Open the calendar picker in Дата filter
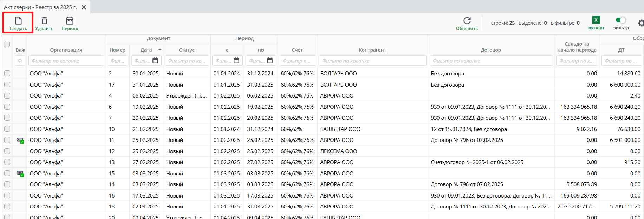The width and height of the screenshot is (644, 219). (155, 61)
